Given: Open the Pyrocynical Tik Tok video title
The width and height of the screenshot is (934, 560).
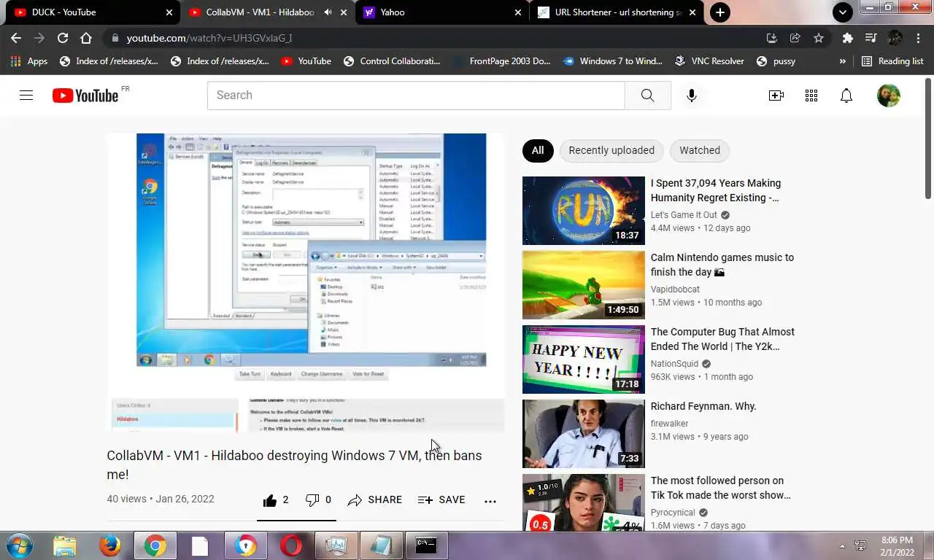Looking at the screenshot, I should [721, 488].
